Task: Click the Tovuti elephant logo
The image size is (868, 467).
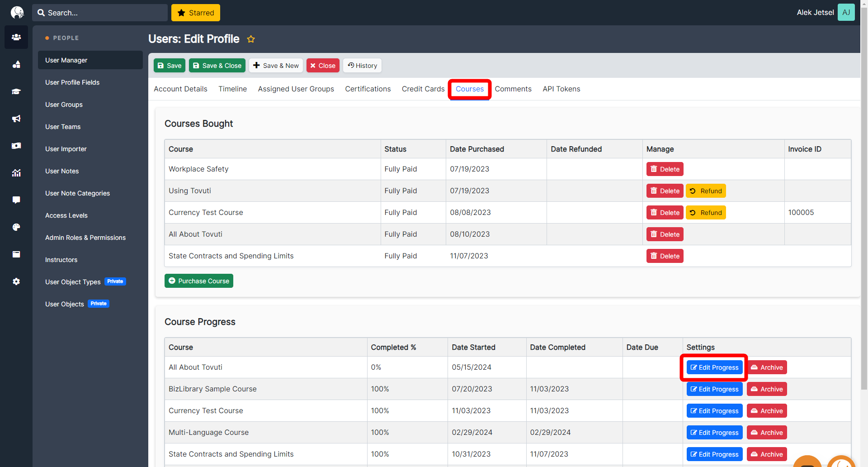Action: pos(17,12)
